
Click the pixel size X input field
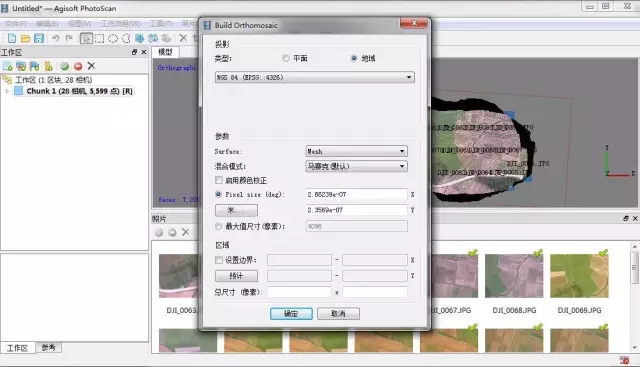point(356,195)
